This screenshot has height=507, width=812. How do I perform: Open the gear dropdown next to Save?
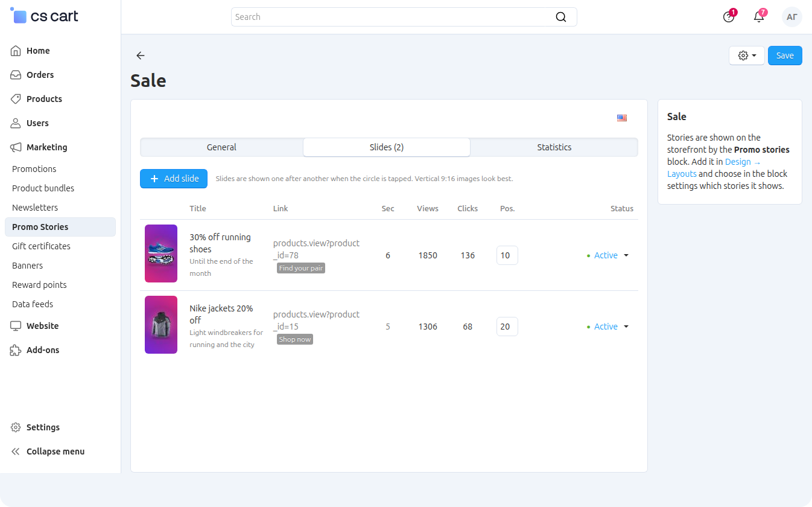click(747, 56)
